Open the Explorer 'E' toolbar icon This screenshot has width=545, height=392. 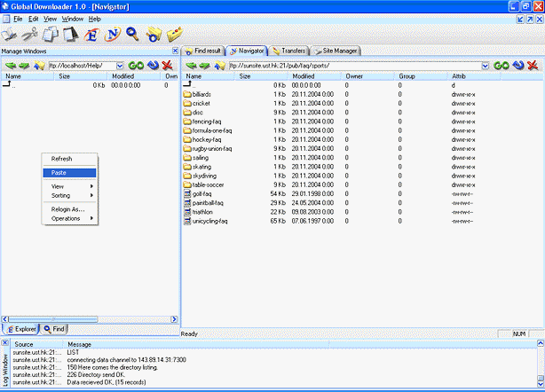[91, 35]
